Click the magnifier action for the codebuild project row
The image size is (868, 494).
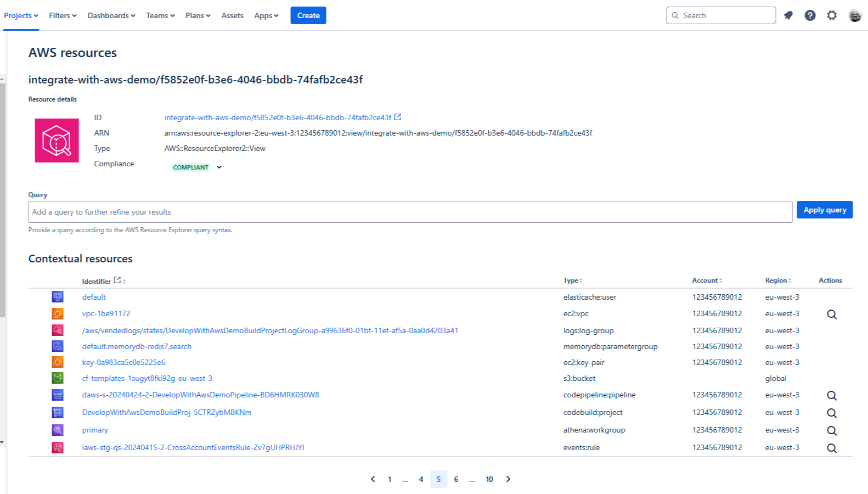[832, 413]
